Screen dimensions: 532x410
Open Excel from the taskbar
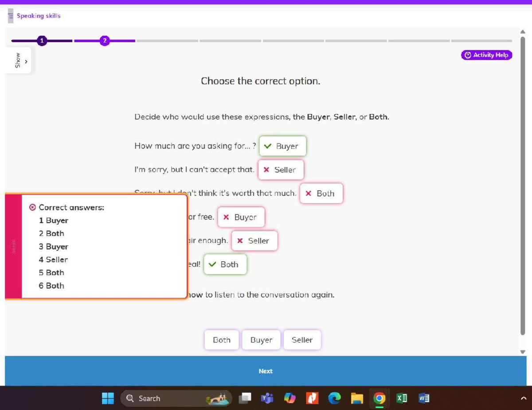coord(402,398)
